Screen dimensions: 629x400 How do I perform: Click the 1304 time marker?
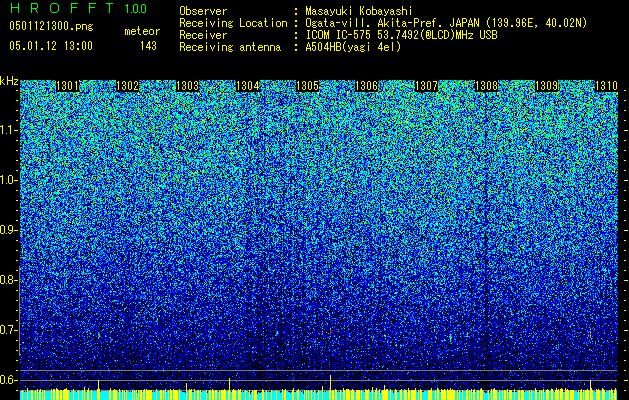point(248,86)
